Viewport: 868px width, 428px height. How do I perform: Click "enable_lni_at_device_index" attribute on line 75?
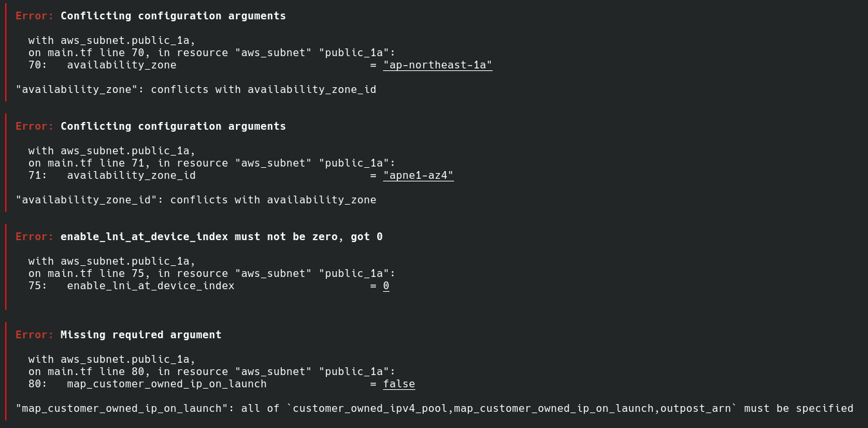[x=151, y=285]
